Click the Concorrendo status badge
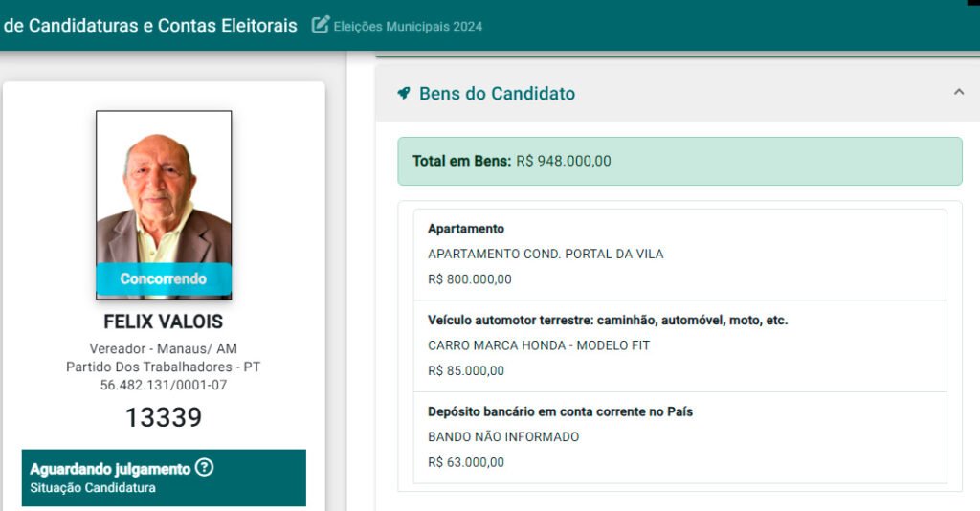 coord(164,279)
